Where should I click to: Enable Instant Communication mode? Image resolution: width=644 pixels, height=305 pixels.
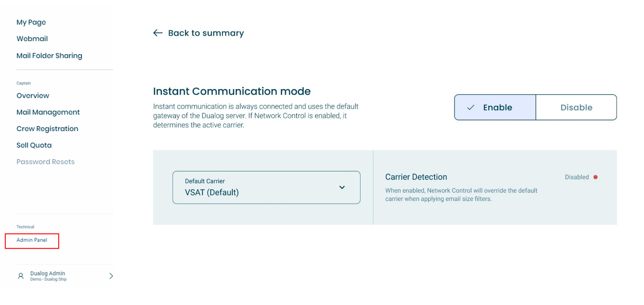point(495,107)
